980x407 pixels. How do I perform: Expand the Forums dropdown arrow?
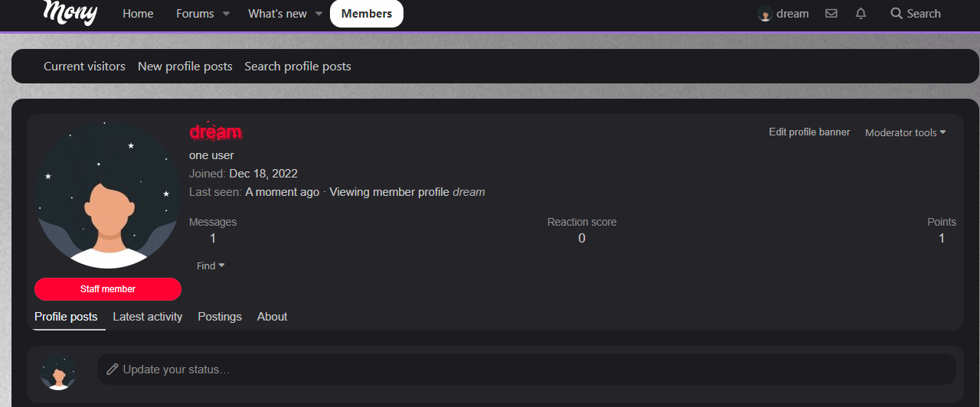(227, 14)
